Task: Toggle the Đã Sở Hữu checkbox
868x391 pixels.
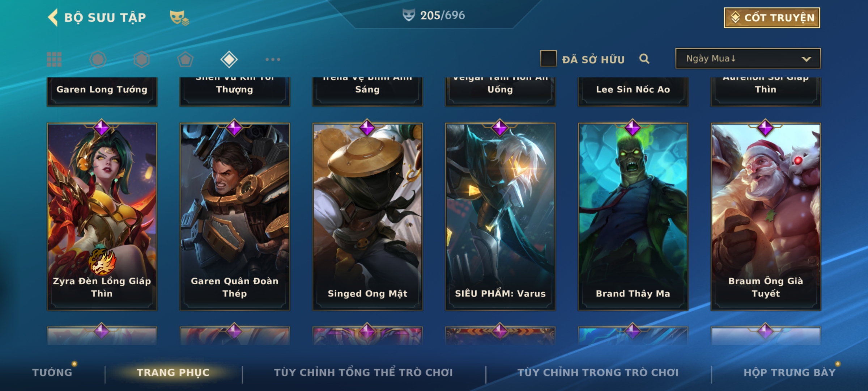Action: click(548, 59)
